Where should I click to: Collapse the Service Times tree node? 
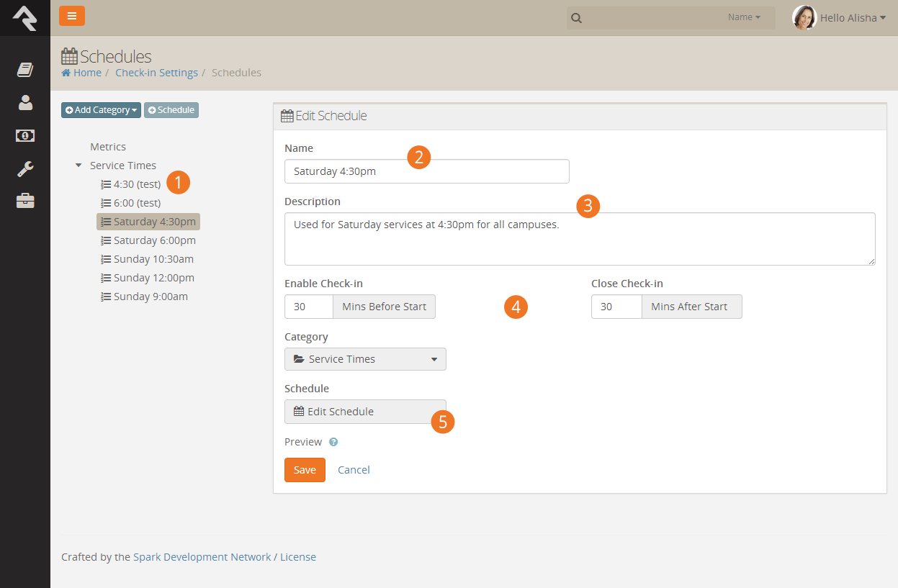click(x=78, y=166)
